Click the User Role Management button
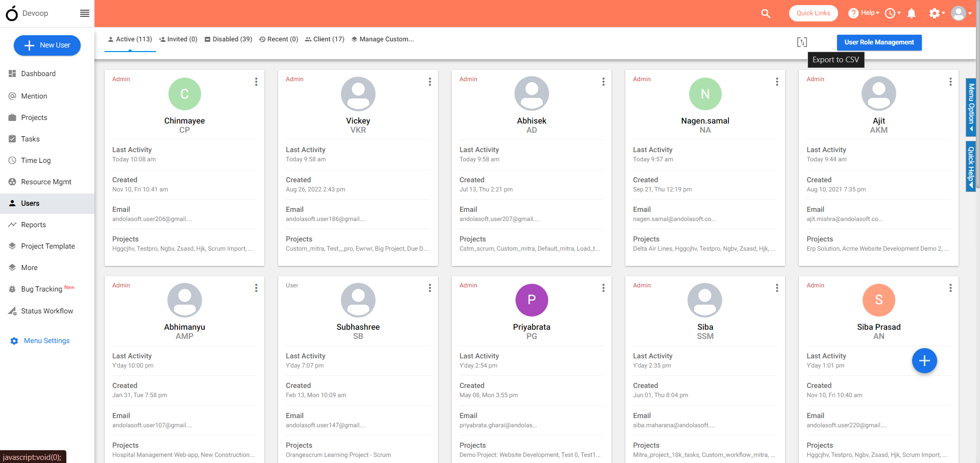Image resolution: width=980 pixels, height=463 pixels. pyautogui.click(x=879, y=42)
